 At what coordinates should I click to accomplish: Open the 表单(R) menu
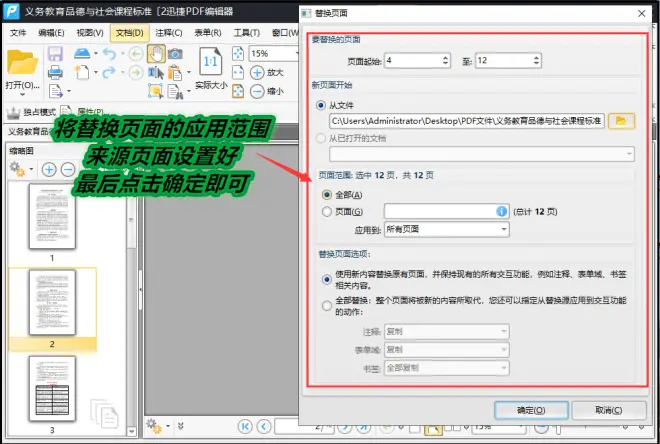(208, 33)
